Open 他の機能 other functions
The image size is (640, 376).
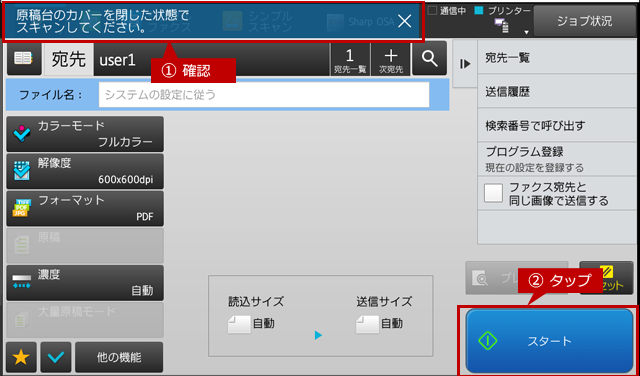[x=119, y=357]
